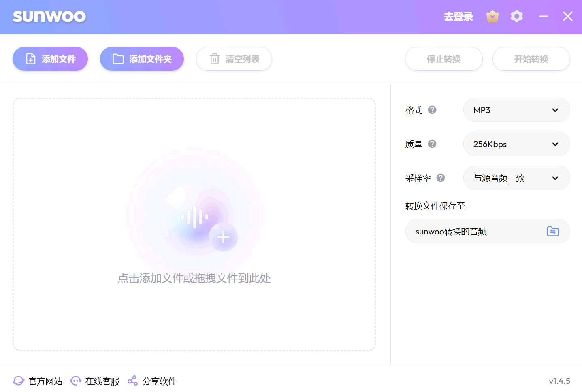
Task: Open 在线客服 online support
Action: click(x=95, y=381)
